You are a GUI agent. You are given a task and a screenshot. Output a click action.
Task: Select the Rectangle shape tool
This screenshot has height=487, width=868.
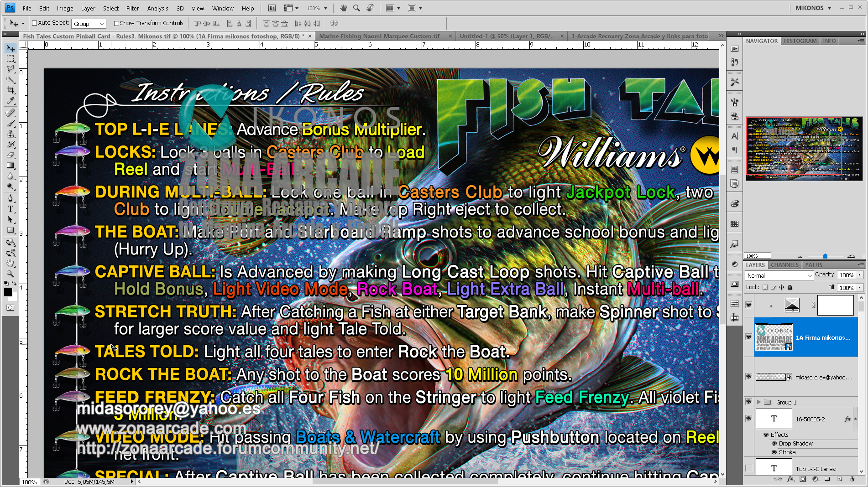[10, 230]
